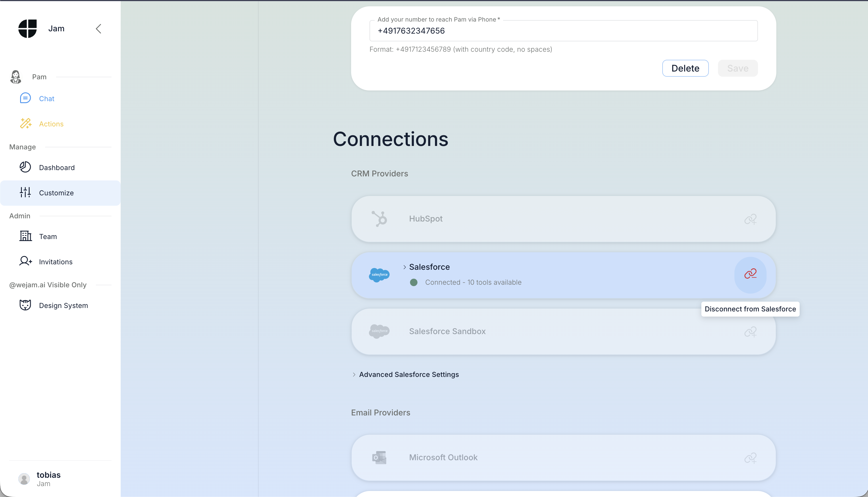868x497 pixels.
Task: Click the Save button
Action: (738, 68)
